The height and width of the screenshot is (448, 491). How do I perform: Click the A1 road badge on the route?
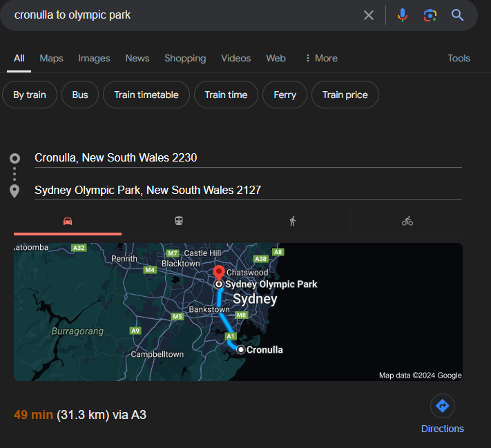(231, 336)
